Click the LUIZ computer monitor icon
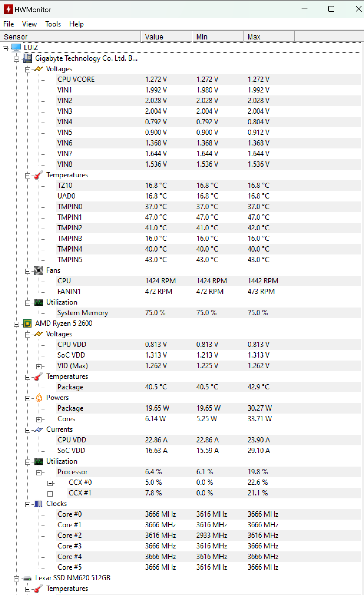Viewport: 364px width, 595px height. point(16,47)
